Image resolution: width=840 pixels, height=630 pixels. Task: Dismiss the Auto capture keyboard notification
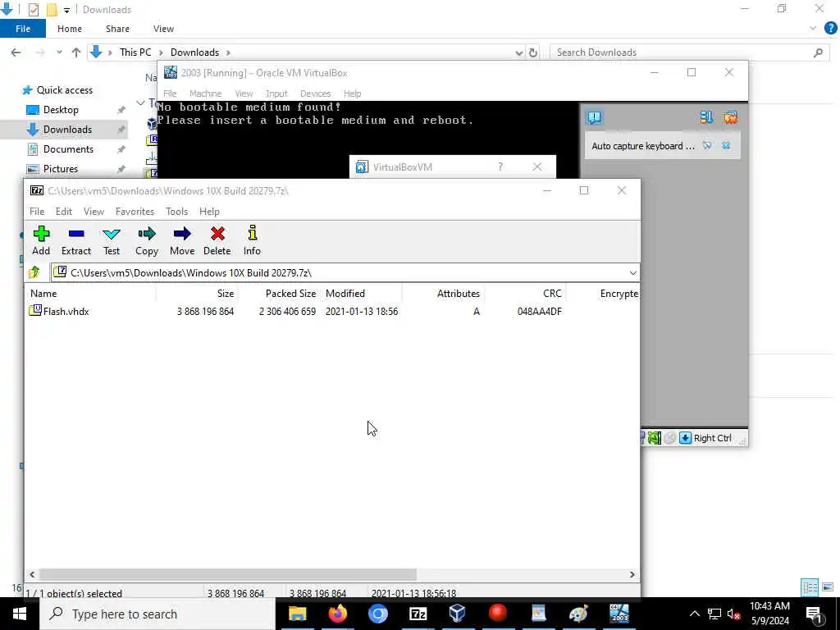(726, 146)
